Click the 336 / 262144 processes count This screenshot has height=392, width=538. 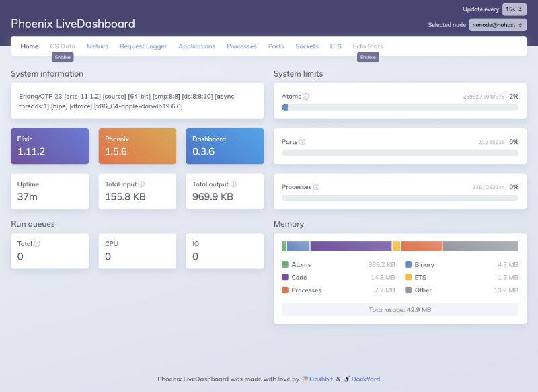tap(488, 187)
